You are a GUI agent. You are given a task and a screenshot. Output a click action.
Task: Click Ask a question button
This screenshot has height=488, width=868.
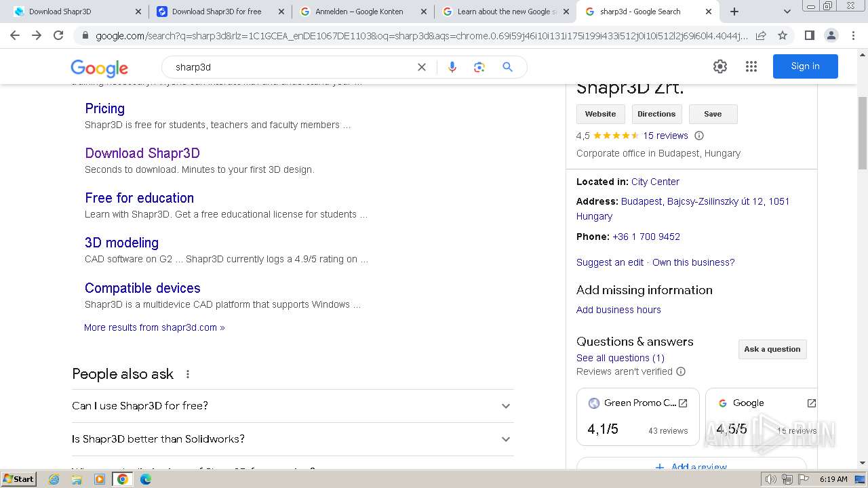tap(772, 349)
